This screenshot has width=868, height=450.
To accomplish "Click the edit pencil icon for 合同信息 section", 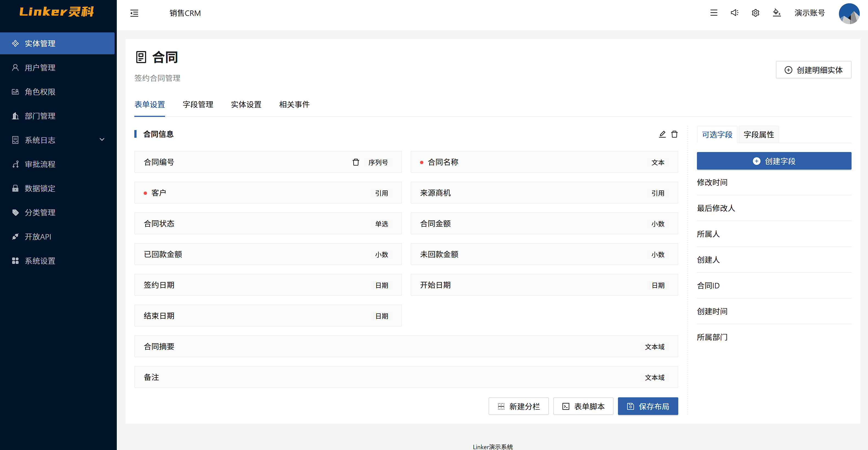I will [x=662, y=134].
